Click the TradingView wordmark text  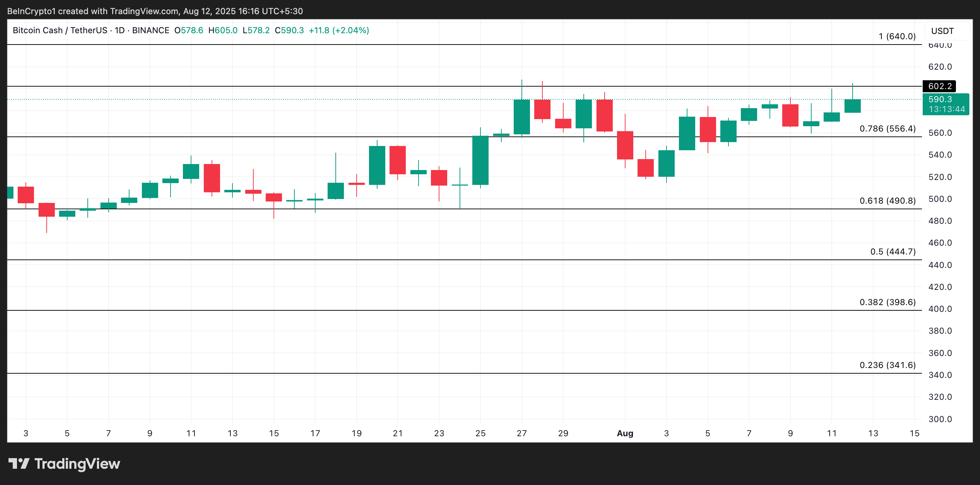pos(77,464)
